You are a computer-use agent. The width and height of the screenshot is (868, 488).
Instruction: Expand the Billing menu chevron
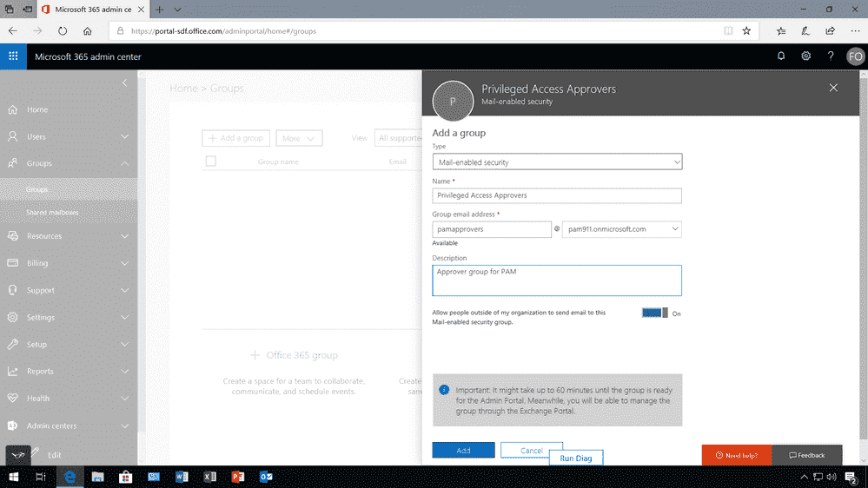click(124, 263)
